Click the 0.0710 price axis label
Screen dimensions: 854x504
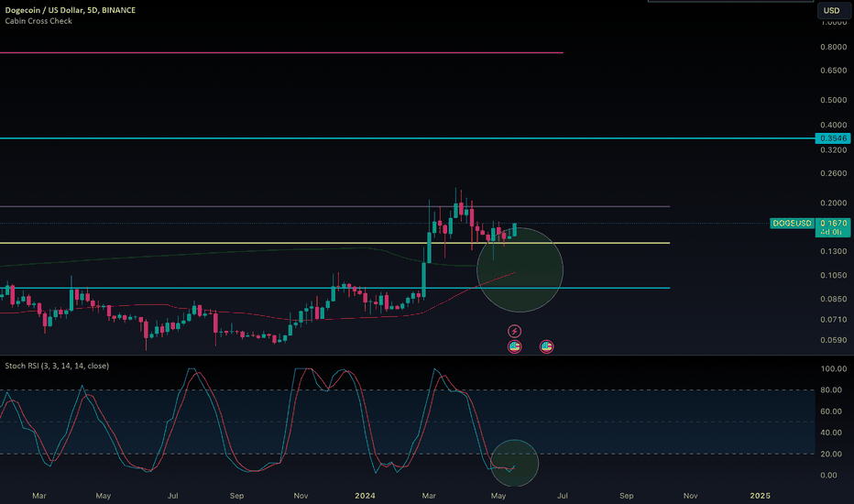(x=833, y=319)
